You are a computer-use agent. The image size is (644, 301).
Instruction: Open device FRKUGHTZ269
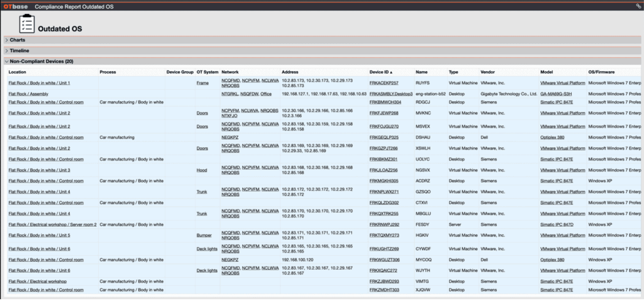tap(384, 249)
